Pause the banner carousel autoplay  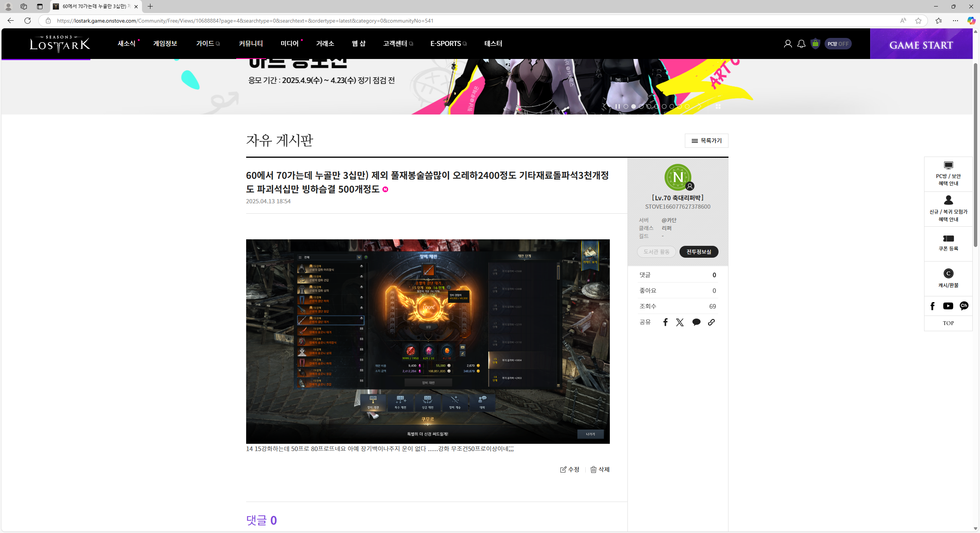617,106
